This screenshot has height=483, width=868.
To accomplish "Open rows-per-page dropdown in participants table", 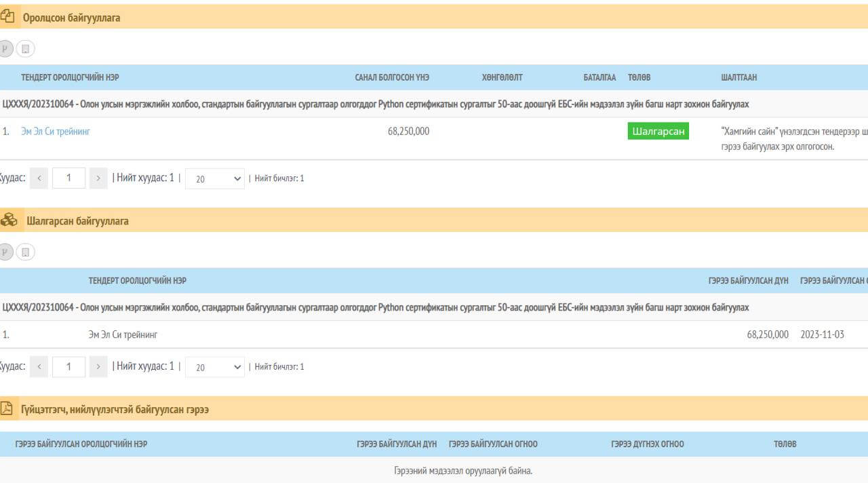I will pos(214,178).
